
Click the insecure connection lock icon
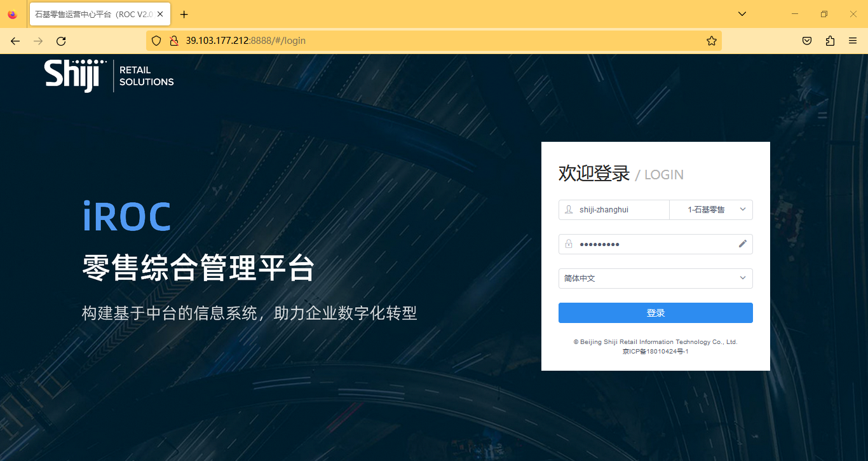pos(173,41)
